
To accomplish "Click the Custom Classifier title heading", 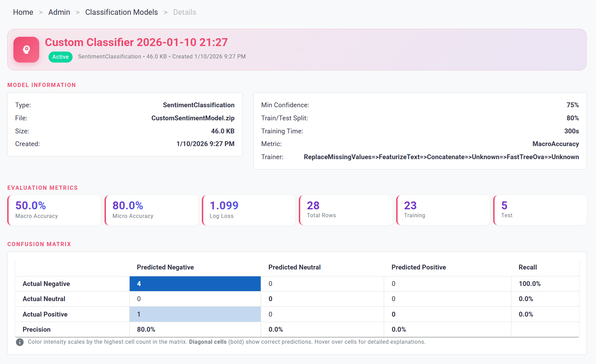I will 136,42.
